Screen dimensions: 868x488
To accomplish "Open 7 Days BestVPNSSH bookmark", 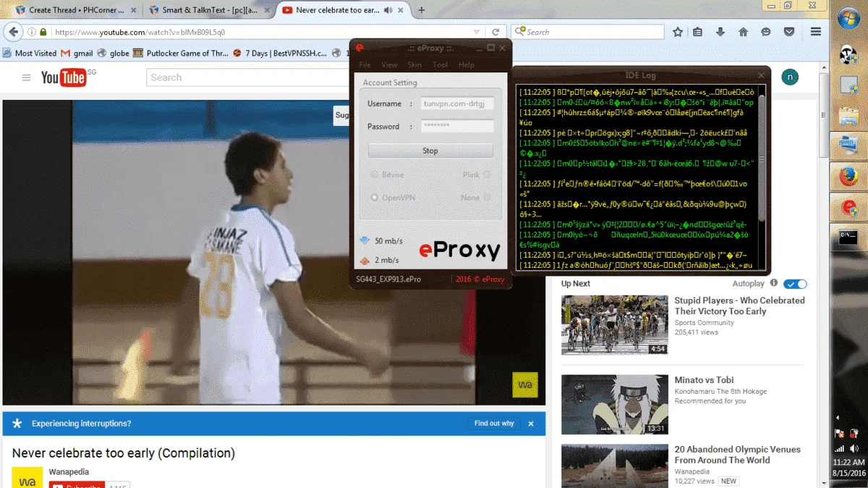I will click(x=280, y=53).
